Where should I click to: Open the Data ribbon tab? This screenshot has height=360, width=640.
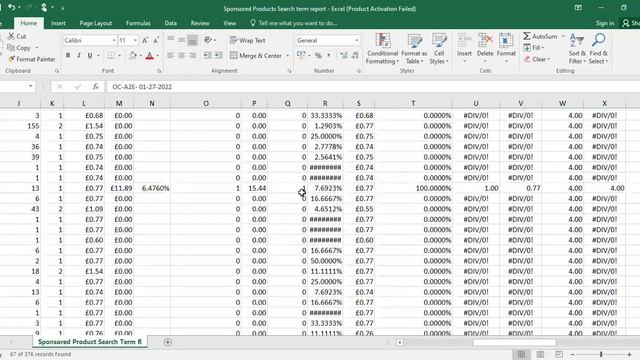coord(171,23)
